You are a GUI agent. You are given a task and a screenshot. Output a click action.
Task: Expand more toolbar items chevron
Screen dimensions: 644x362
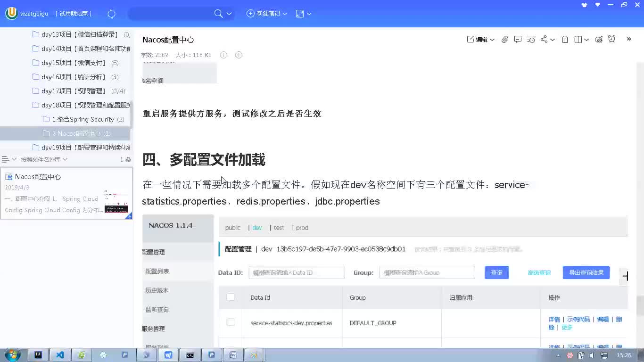[x=628, y=39]
